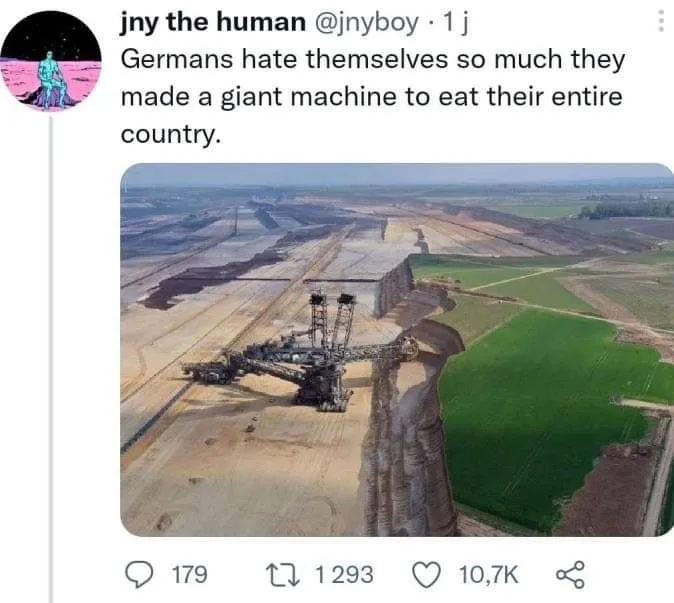Click the reply speech bubble icon
This screenshot has width=674, height=603.
point(138,575)
